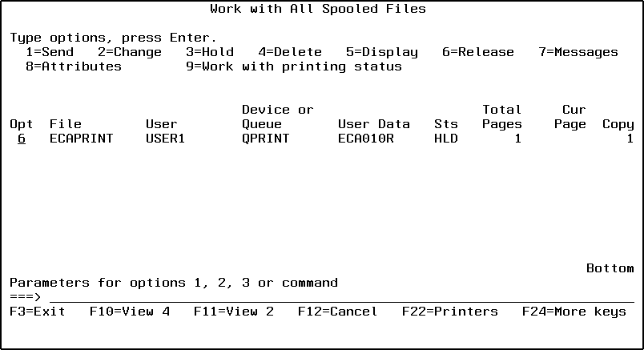Open F22=Printers from the function keys

click(449, 312)
